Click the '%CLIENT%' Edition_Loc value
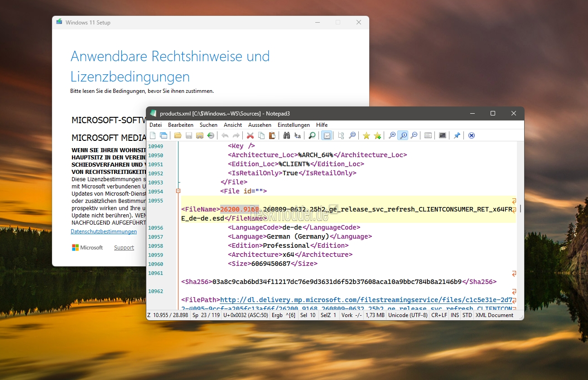Viewport: 588px width, 380px height. pyautogui.click(x=294, y=164)
